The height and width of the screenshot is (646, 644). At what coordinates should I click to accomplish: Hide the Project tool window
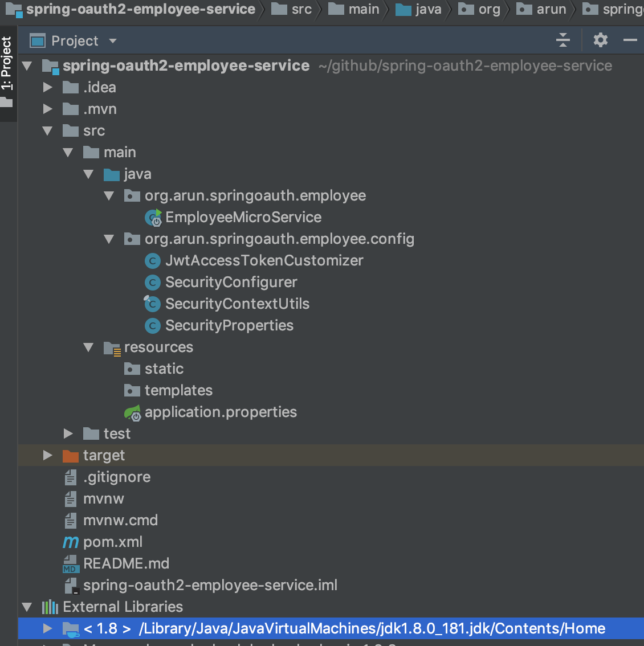630,40
